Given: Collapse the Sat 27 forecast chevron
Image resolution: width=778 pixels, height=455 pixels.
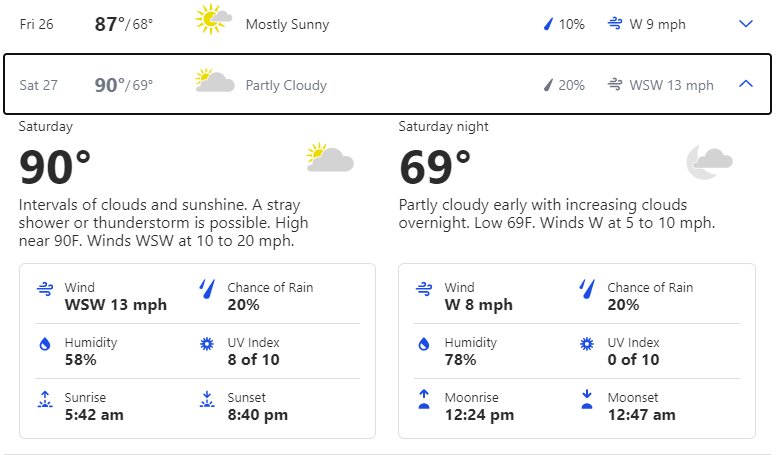Looking at the screenshot, I should click(x=746, y=84).
